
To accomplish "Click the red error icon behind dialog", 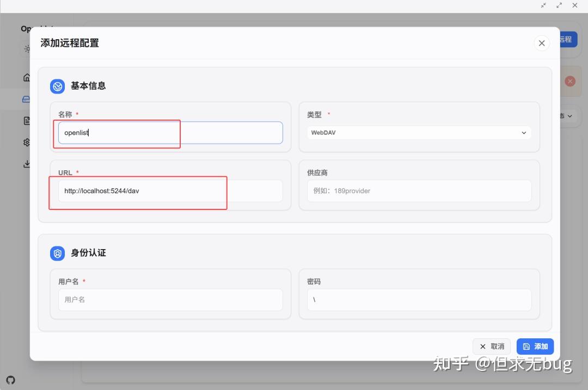I will (x=570, y=81).
